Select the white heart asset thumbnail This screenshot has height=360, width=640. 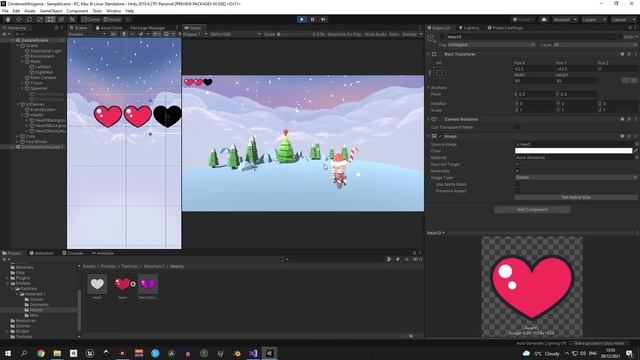tap(97, 284)
